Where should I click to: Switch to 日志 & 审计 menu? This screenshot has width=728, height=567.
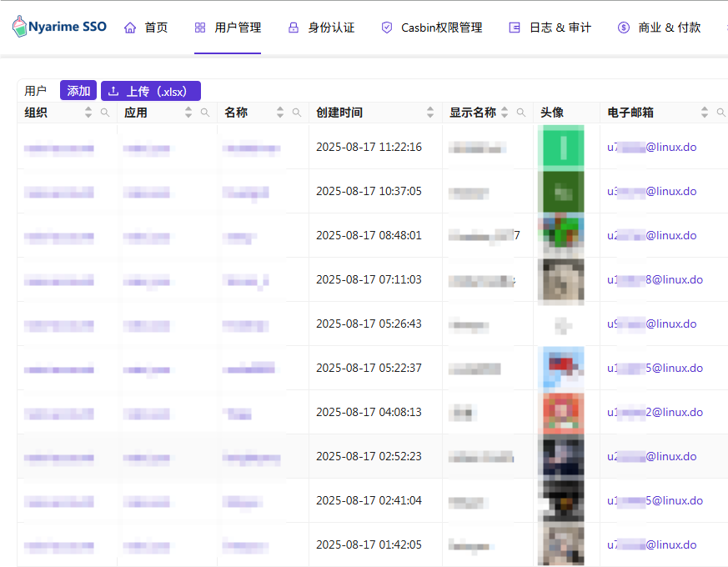pyautogui.click(x=550, y=28)
